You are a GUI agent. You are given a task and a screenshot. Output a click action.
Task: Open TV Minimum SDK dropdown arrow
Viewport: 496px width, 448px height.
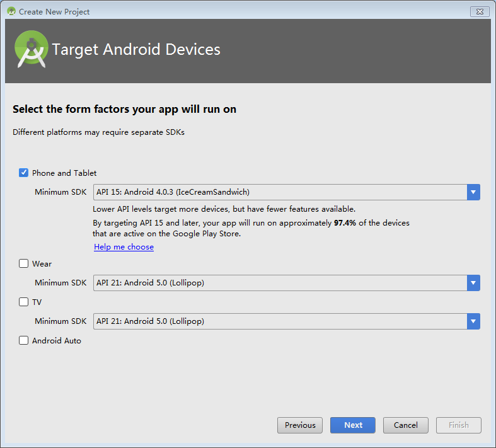(x=473, y=321)
